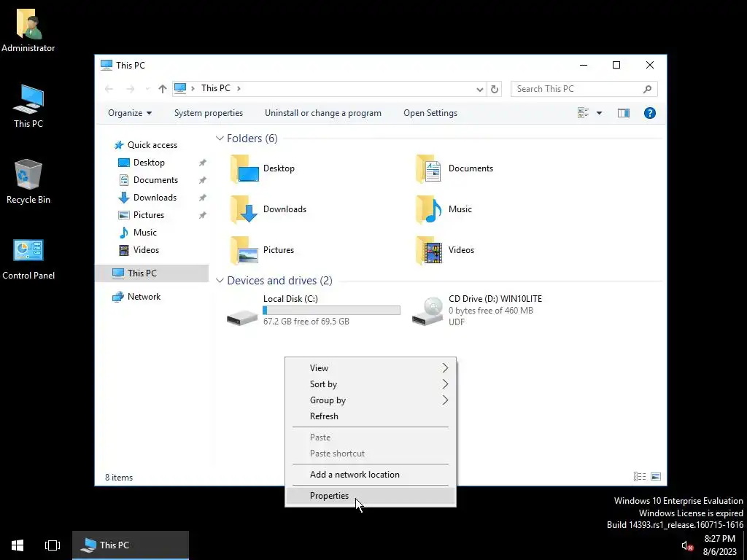Select the Control Panel desktop icon
This screenshot has height=560, width=747.
tap(28, 260)
